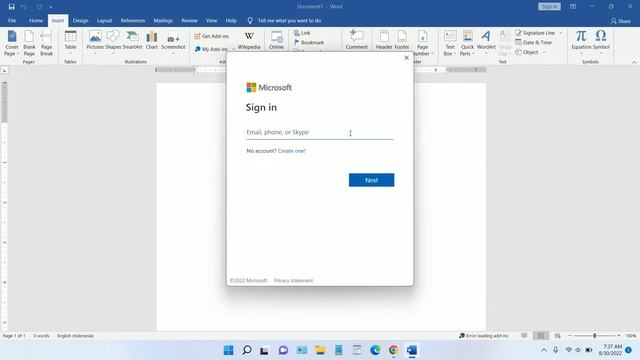The height and width of the screenshot is (360, 640).
Task: Click the Sign in button in title bar
Action: click(549, 7)
